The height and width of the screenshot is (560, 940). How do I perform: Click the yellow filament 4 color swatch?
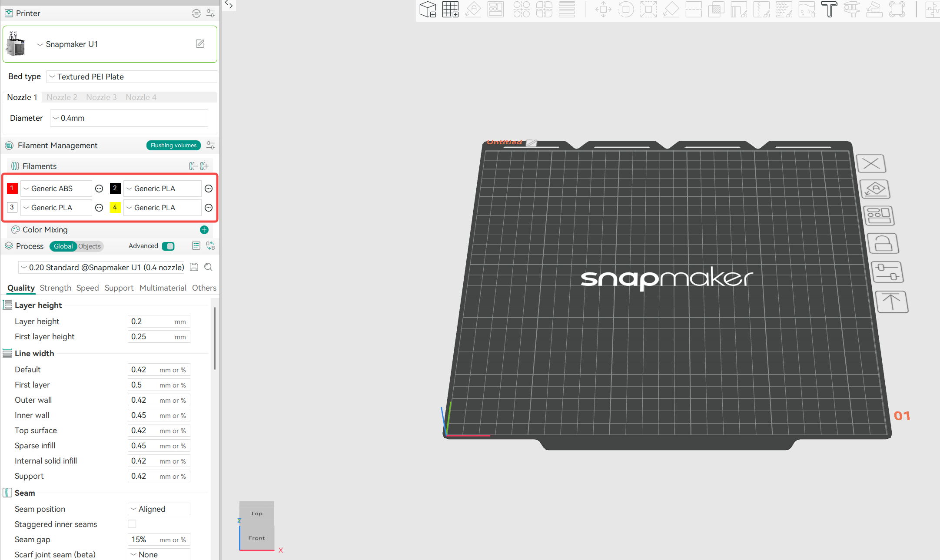pos(115,208)
